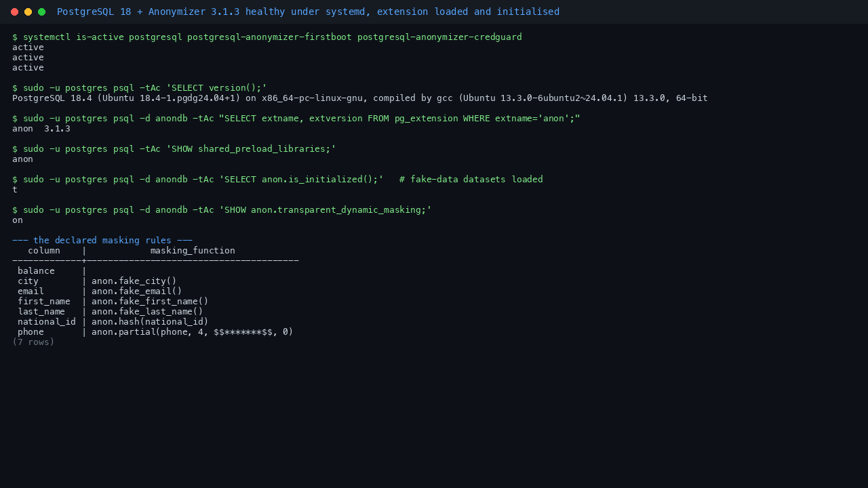Click the 'systemctl is-active postgresql' command line
868x488 pixels.
[267, 37]
